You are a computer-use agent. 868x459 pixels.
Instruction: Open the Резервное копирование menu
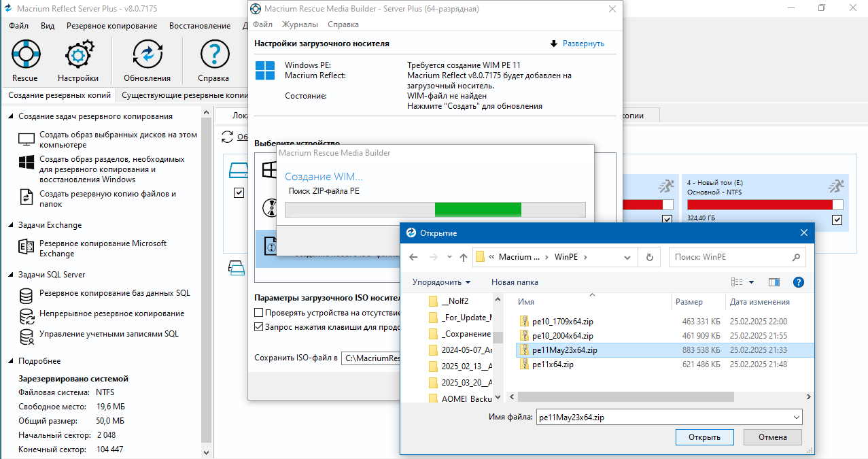pos(111,26)
